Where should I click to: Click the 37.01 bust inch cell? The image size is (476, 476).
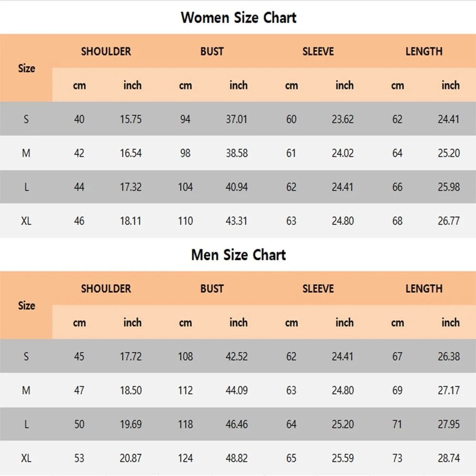click(237, 119)
